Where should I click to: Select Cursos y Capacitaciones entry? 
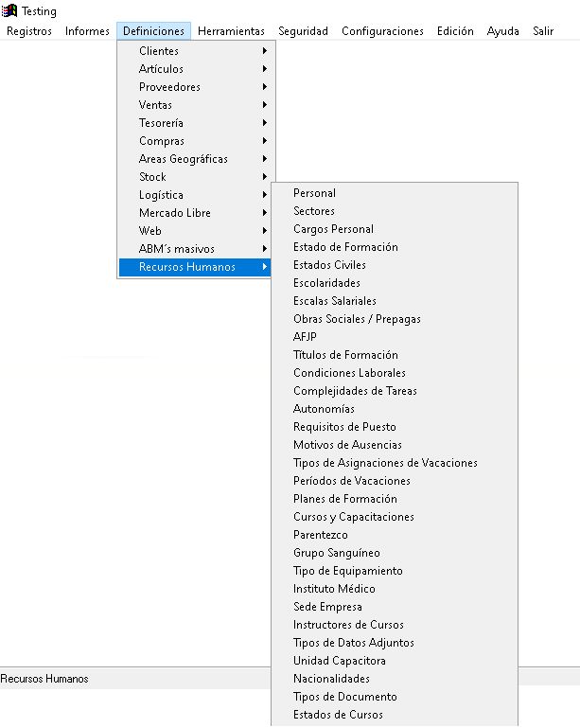[354, 517]
